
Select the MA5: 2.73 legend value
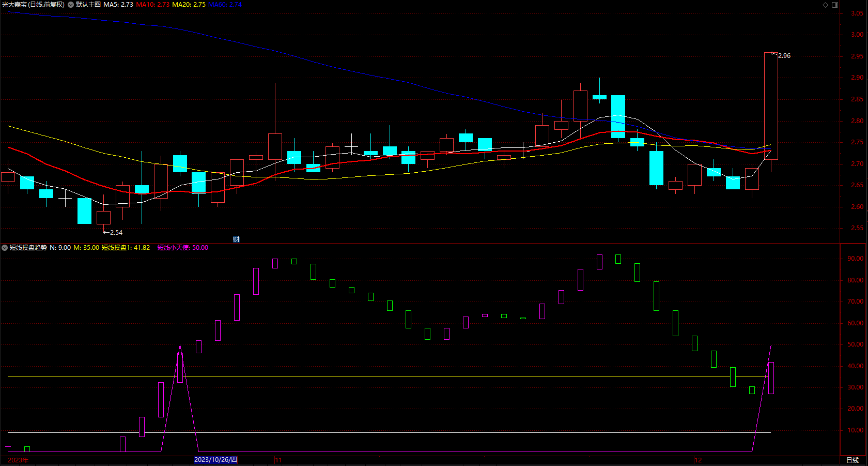pyautogui.click(x=118, y=5)
